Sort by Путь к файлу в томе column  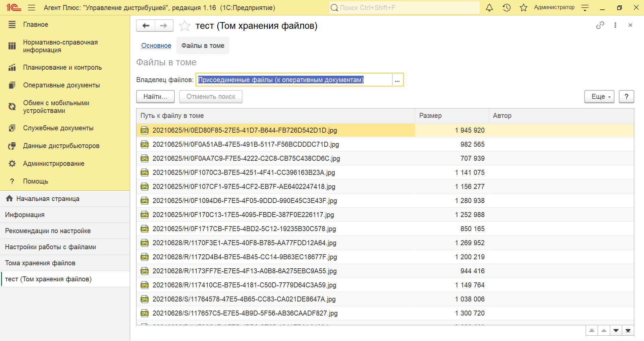pyautogui.click(x=276, y=116)
